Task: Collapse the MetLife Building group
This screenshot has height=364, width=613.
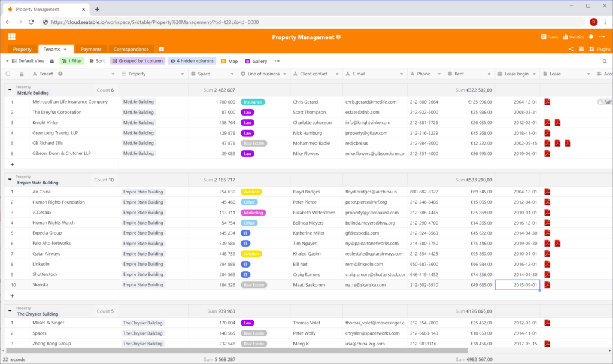Action: point(10,90)
